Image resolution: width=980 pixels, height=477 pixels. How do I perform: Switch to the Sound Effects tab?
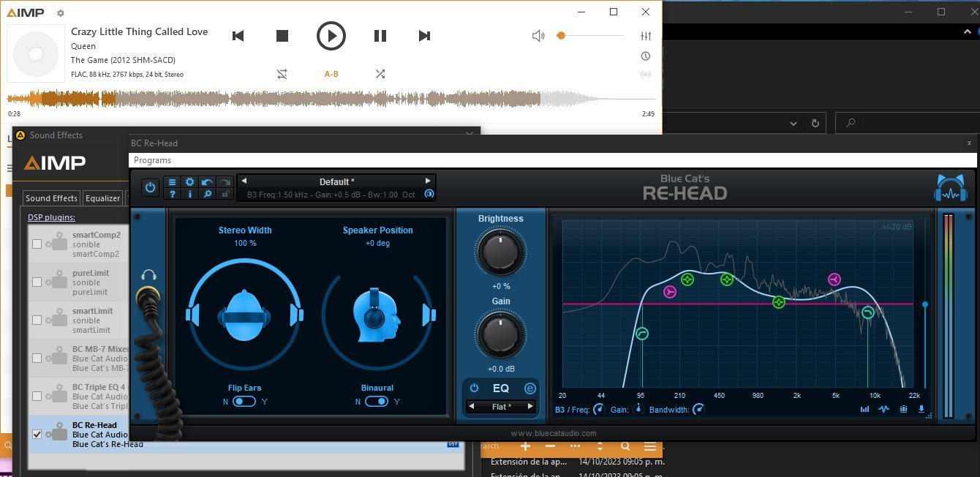51,198
